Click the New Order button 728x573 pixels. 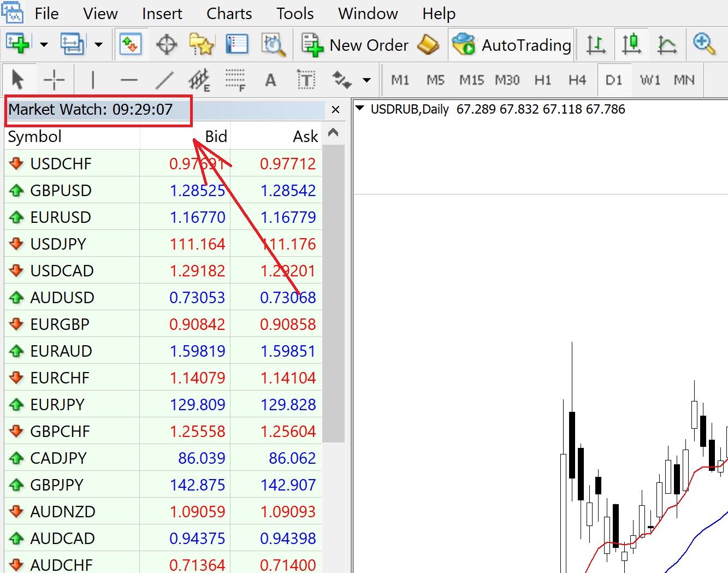pos(355,45)
